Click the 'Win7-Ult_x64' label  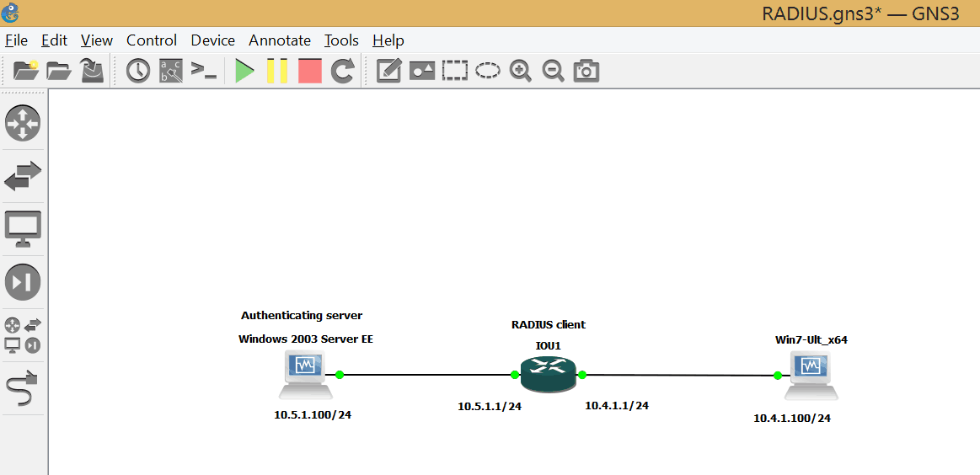(x=811, y=340)
